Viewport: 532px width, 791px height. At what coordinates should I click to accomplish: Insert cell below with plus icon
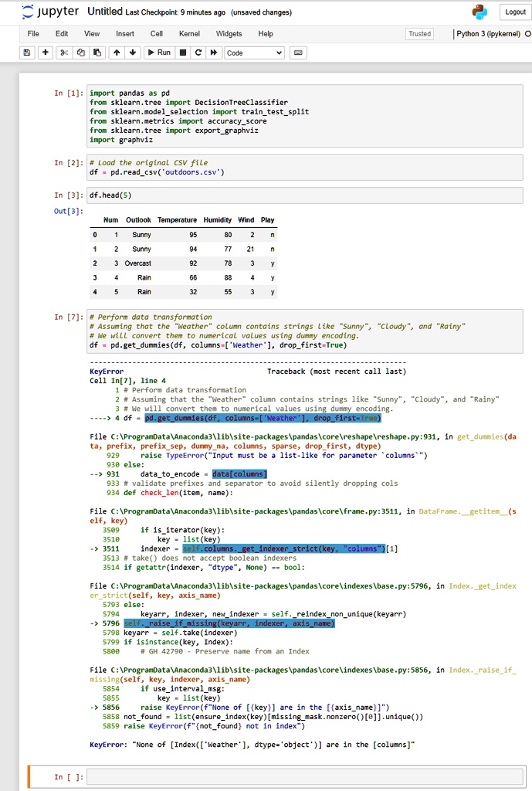point(46,53)
